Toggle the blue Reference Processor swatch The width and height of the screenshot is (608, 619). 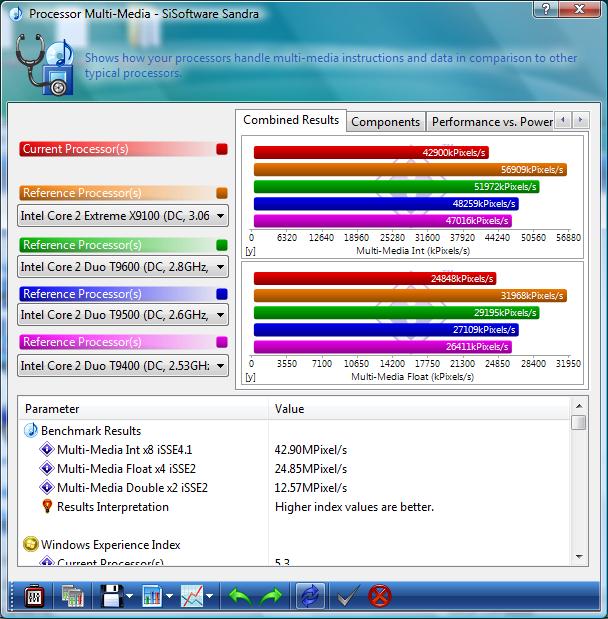point(222,294)
